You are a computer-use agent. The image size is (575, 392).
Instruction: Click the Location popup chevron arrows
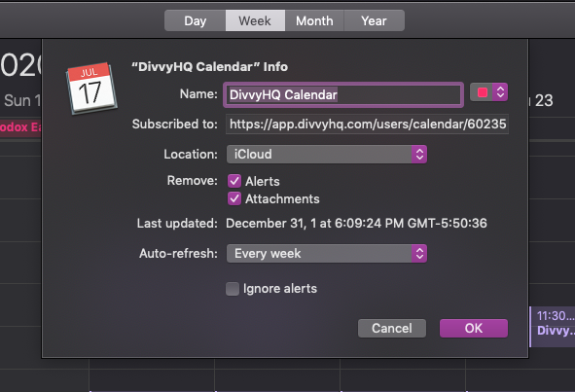click(419, 154)
